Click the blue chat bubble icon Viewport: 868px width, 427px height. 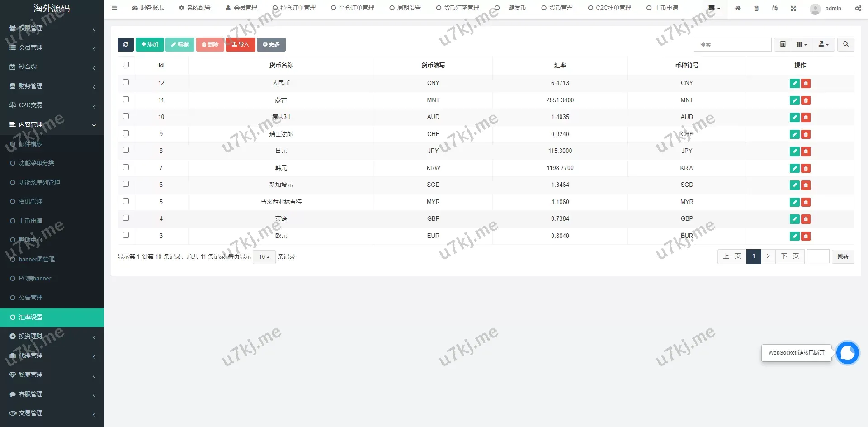tap(847, 353)
